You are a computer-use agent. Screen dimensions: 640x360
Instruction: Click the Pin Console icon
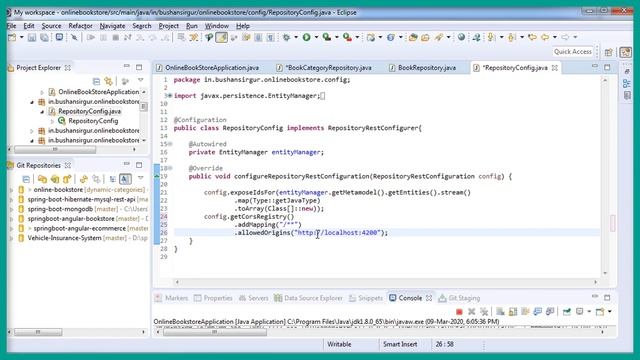tap(567, 312)
